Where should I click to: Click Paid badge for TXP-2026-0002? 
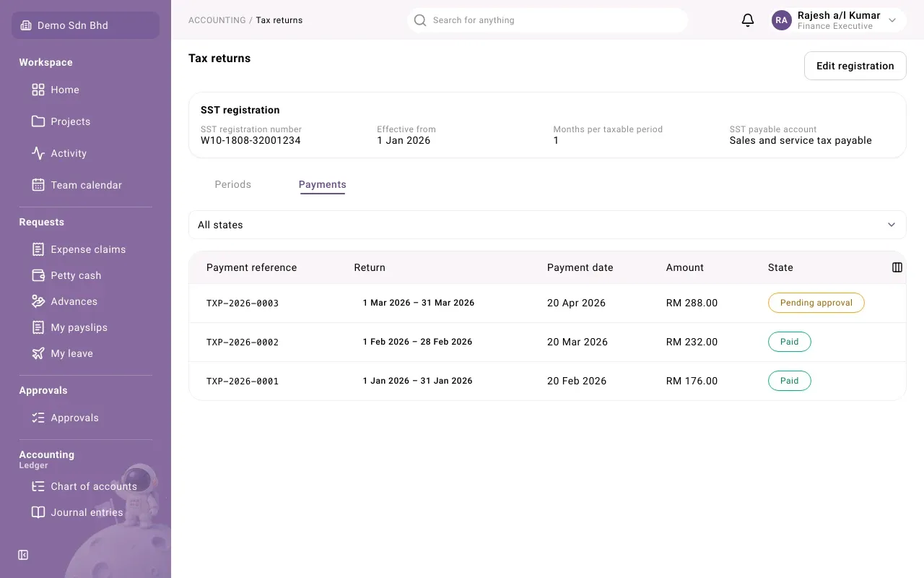[789, 342]
